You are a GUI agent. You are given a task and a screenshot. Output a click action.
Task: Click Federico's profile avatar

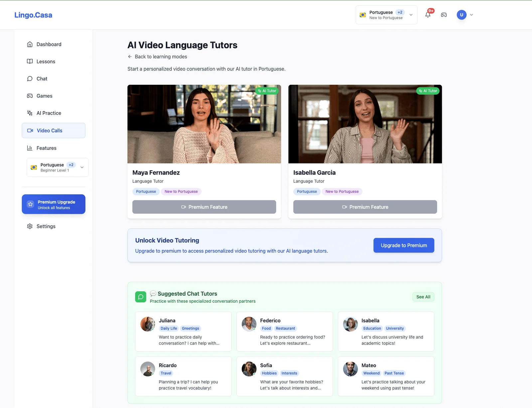pos(249,324)
